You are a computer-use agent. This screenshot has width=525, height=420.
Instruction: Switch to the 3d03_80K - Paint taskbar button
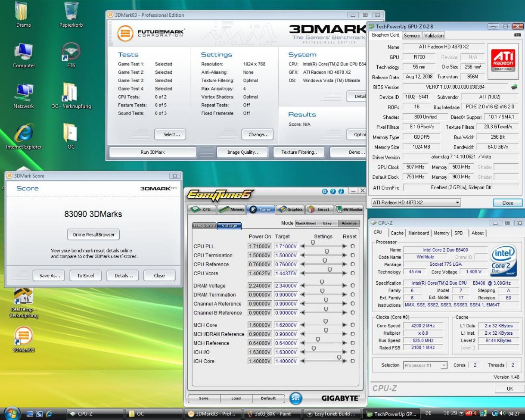click(272, 414)
